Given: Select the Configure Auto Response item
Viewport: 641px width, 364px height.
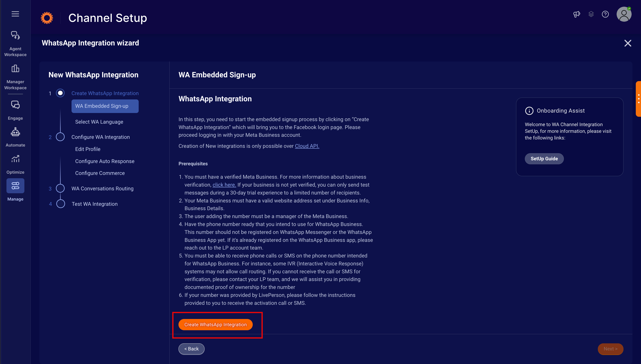Looking at the screenshot, I should coord(105,161).
